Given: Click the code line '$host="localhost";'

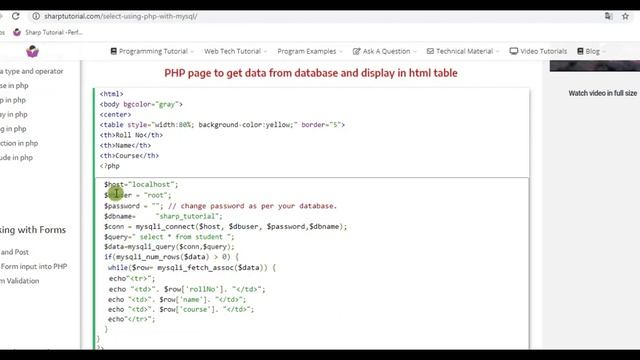Looking at the screenshot, I should 141,184.
